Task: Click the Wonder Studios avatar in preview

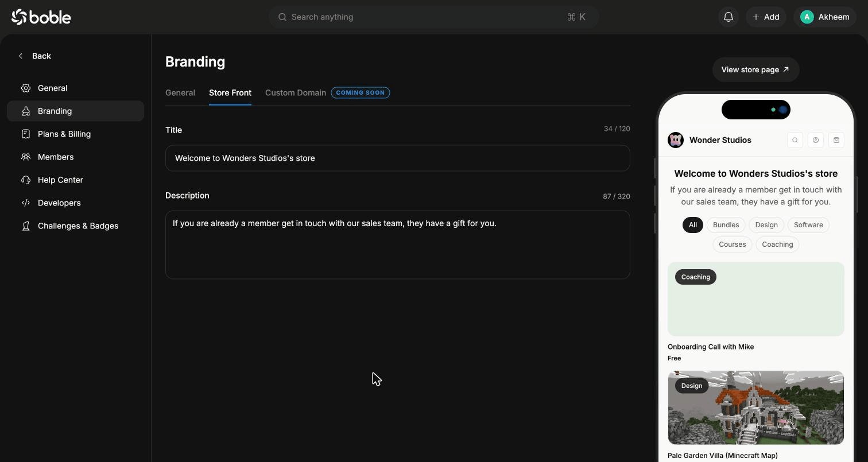Action: pyautogui.click(x=676, y=140)
